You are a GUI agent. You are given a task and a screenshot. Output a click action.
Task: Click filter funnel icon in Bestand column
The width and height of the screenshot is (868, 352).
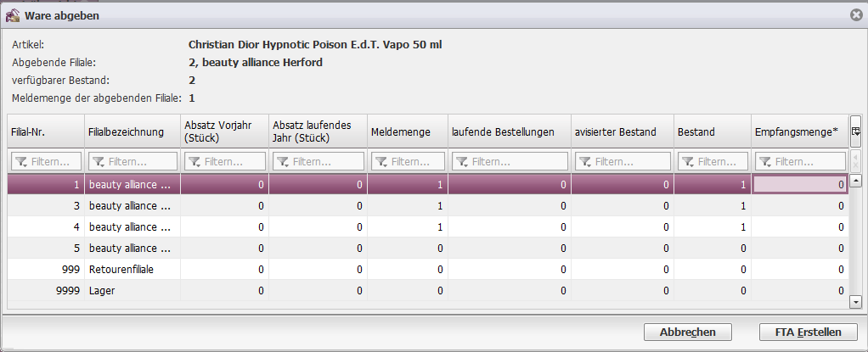[x=686, y=161]
